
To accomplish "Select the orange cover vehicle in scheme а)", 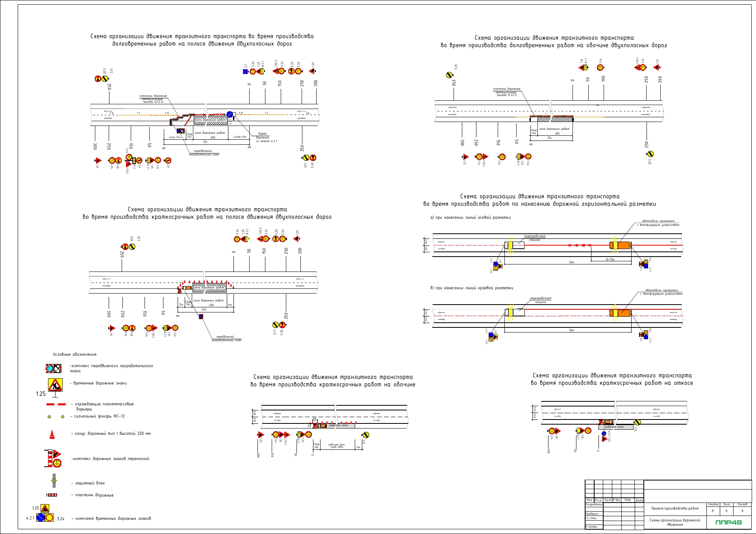I will 620,245.
